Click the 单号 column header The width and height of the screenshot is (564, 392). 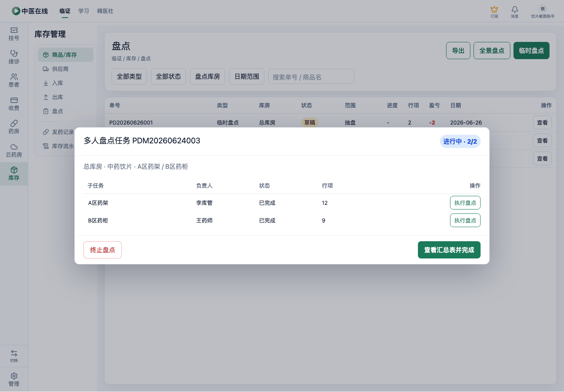pyautogui.click(x=115, y=105)
